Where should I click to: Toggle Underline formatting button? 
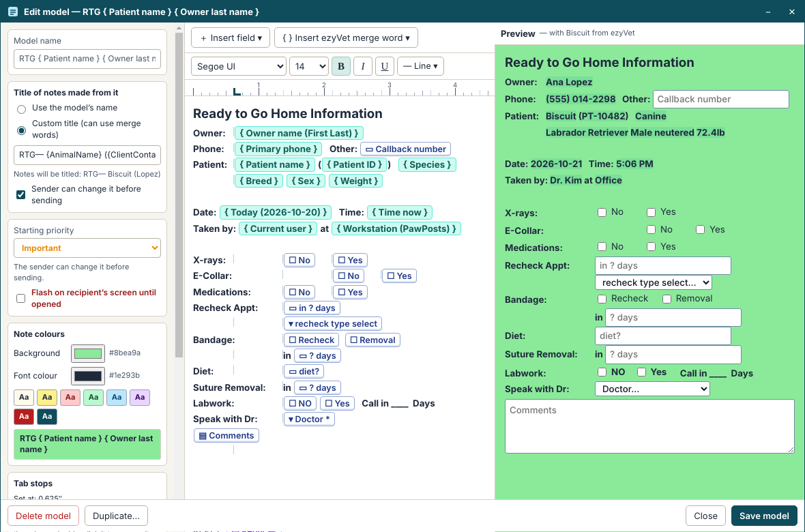pos(385,66)
